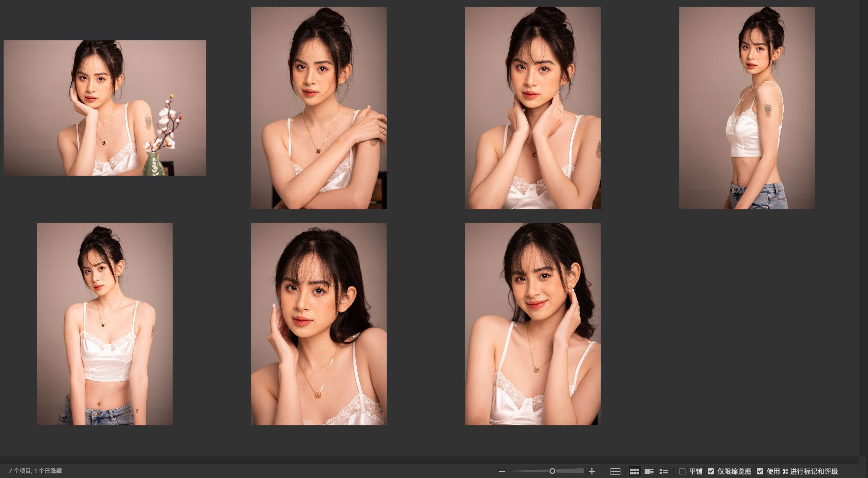The width and height of the screenshot is (868, 478).
Task: Select the close-up with hand on cheek
Action: 318,324
